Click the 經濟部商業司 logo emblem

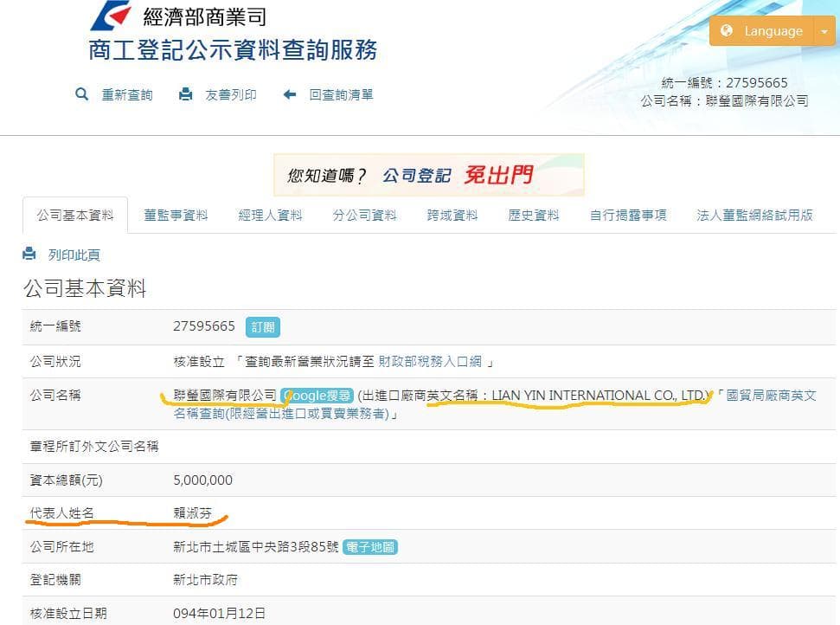(x=112, y=16)
